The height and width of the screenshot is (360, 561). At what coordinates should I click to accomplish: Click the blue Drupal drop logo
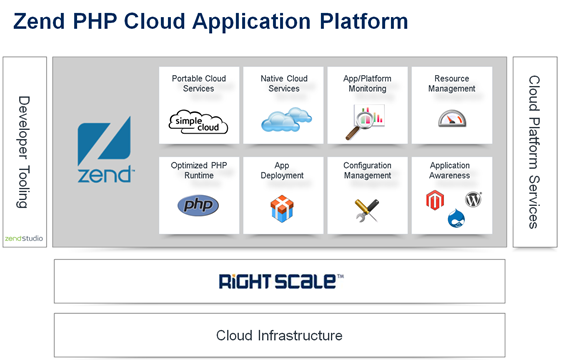click(456, 218)
